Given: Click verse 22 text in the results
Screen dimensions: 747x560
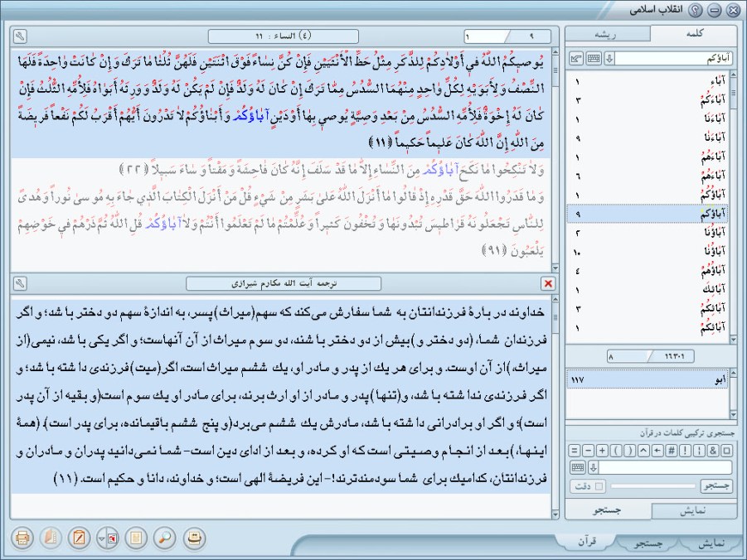Looking at the screenshot, I should click(x=332, y=170).
